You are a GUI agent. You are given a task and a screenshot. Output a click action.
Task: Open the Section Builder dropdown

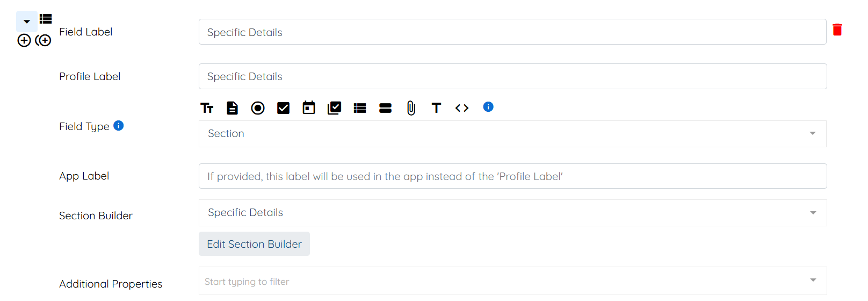512,213
